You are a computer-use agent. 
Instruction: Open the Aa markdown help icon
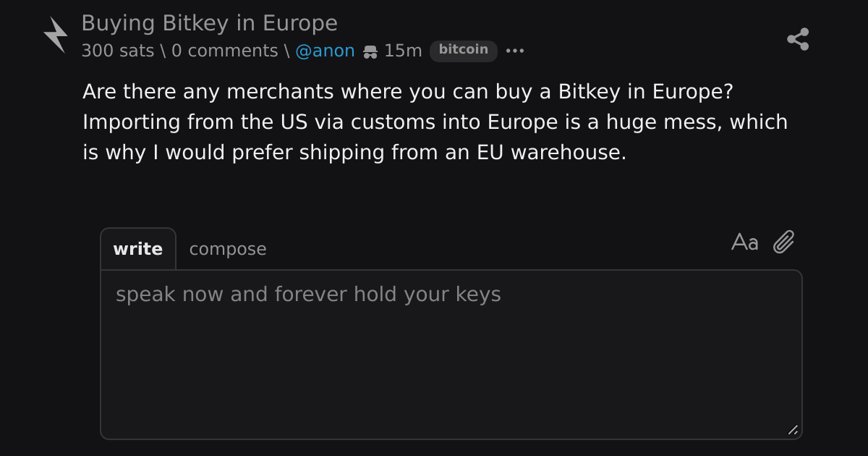[x=745, y=242]
